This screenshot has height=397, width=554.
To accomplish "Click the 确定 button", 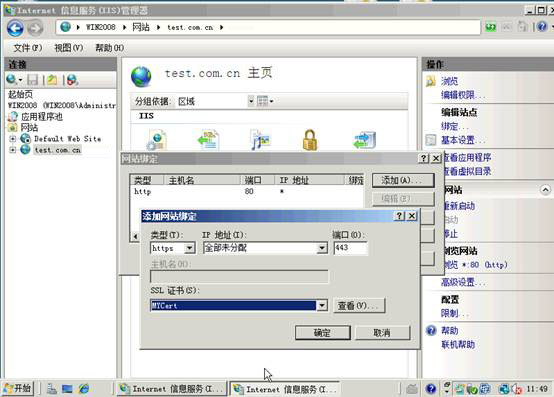I will coord(323,333).
